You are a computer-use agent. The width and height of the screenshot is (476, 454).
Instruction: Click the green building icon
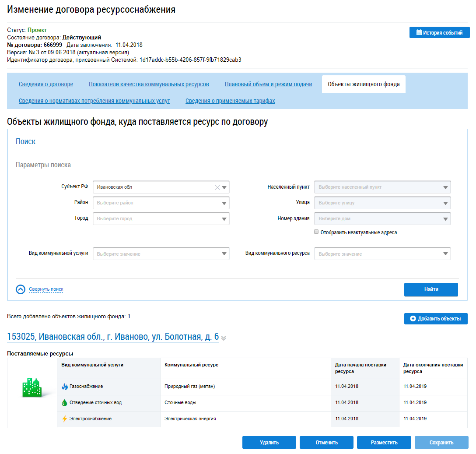click(x=32, y=387)
